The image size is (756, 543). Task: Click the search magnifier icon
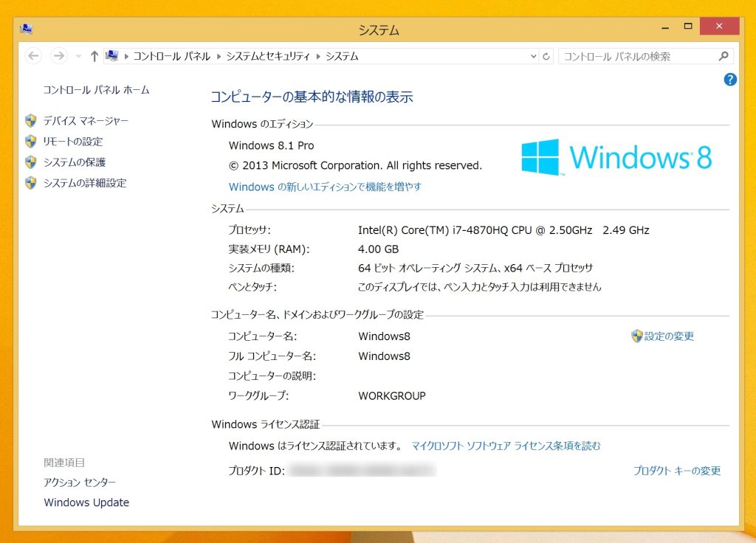coord(724,56)
